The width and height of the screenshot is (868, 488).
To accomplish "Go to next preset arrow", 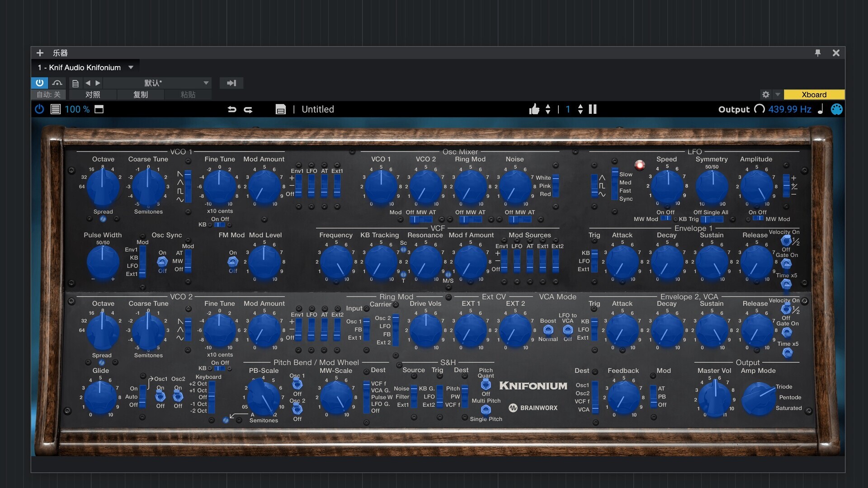I will coord(98,83).
